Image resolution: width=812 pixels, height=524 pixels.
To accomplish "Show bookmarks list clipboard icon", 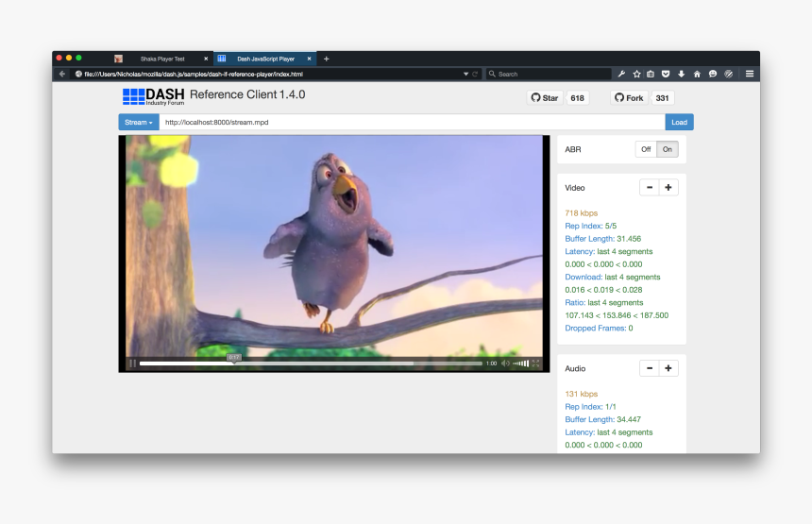I will 651,74.
